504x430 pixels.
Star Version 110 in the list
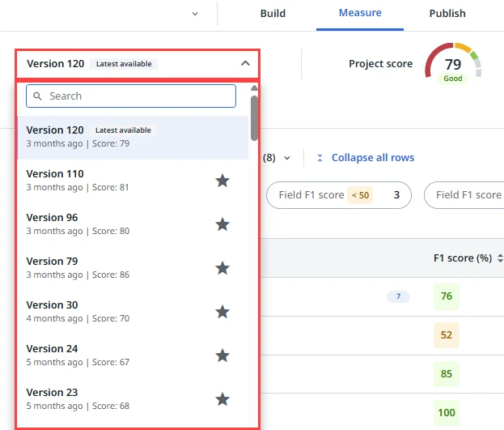click(222, 181)
